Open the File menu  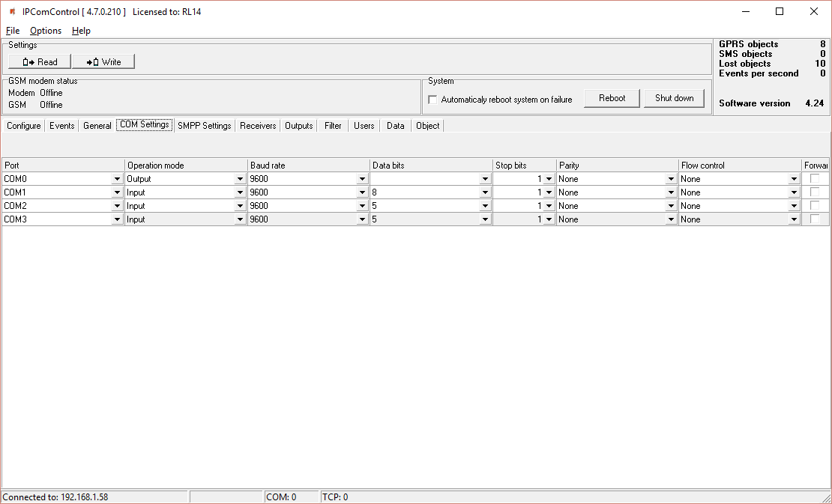click(13, 31)
